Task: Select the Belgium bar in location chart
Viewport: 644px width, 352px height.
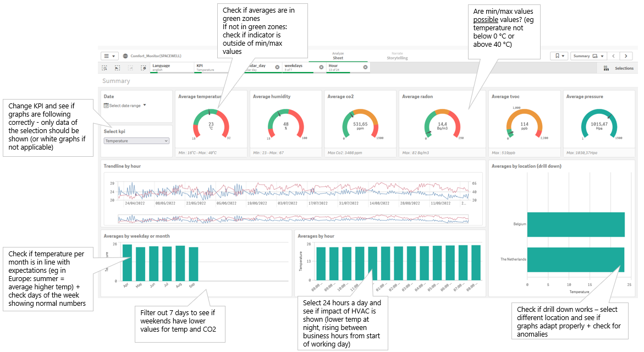Action: point(576,224)
